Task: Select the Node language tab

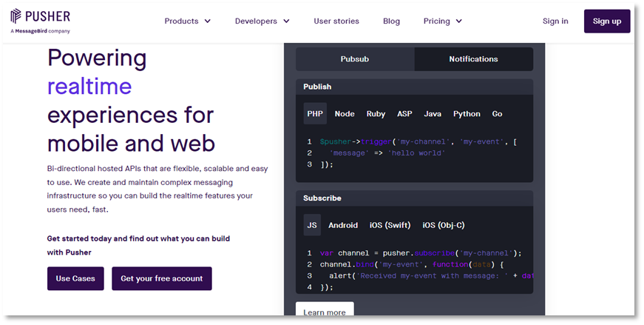Action: coord(345,114)
